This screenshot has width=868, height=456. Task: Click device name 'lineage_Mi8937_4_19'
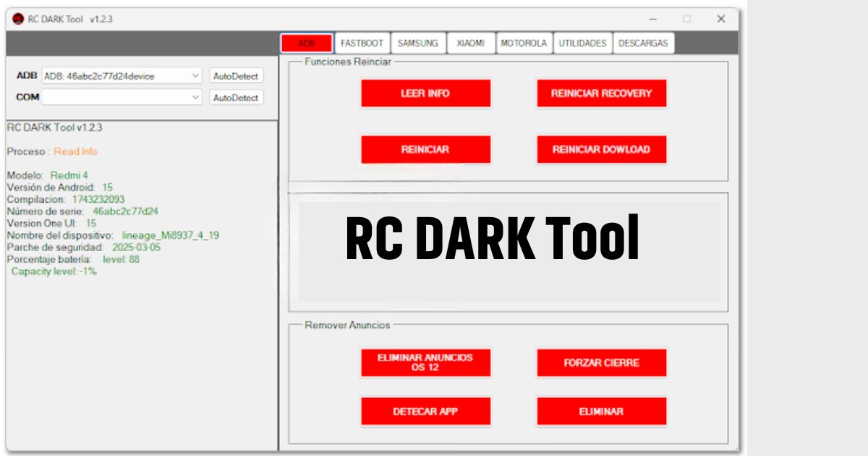[171, 235]
